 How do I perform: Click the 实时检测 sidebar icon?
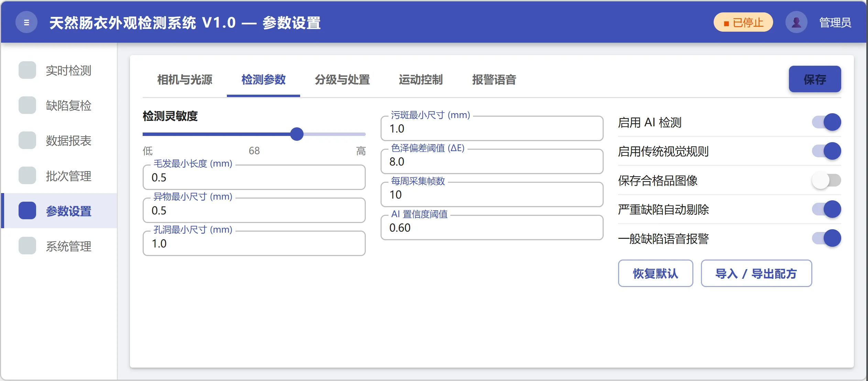coord(27,70)
